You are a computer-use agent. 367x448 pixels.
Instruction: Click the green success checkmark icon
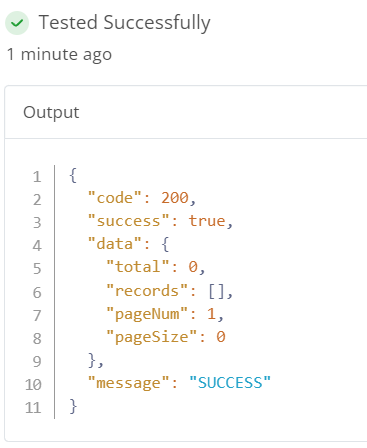tap(17, 23)
